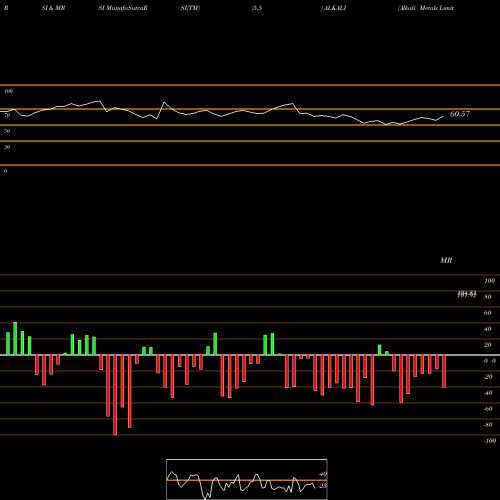Click the -100 label on MR axis
Viewport: 500px width, 500px height.
coord(490,441)
